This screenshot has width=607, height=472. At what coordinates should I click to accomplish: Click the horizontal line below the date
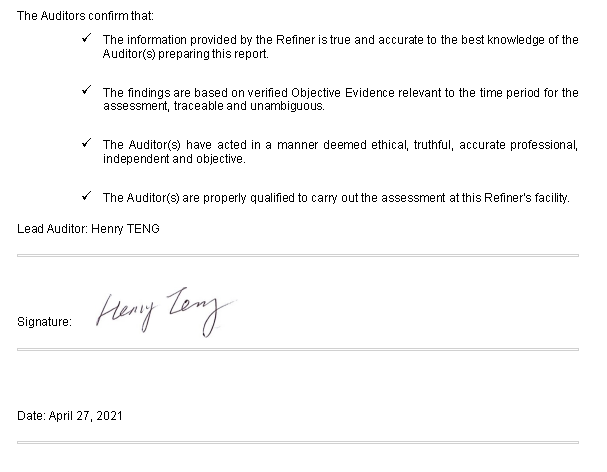click(x=298, y=442)
